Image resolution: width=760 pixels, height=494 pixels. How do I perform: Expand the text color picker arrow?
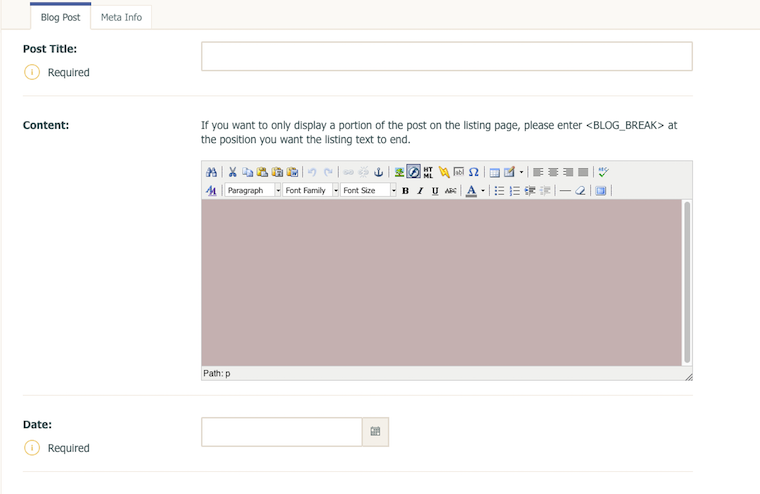click(483, 191)
